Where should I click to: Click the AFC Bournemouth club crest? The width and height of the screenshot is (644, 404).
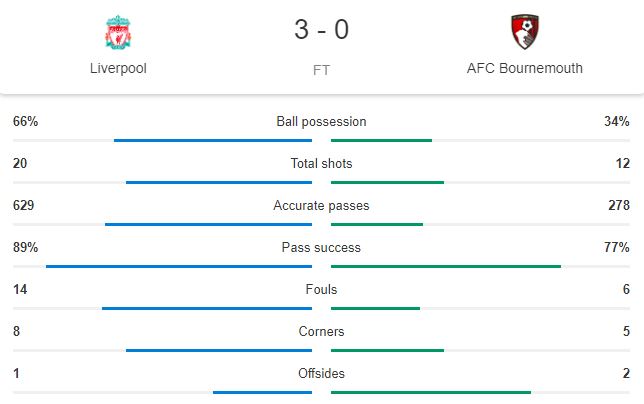pyautogui.click(x=525, y=32)
